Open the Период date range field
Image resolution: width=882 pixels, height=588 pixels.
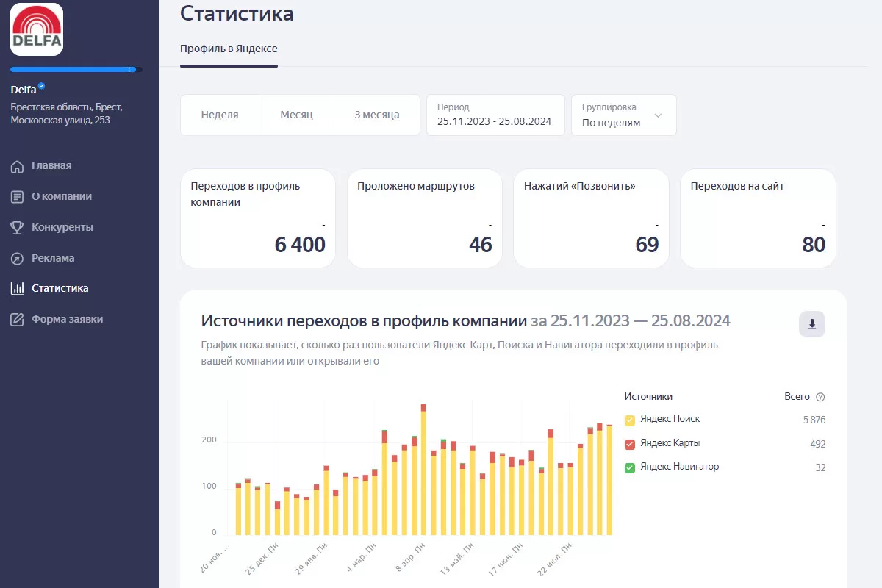(495, 115)
